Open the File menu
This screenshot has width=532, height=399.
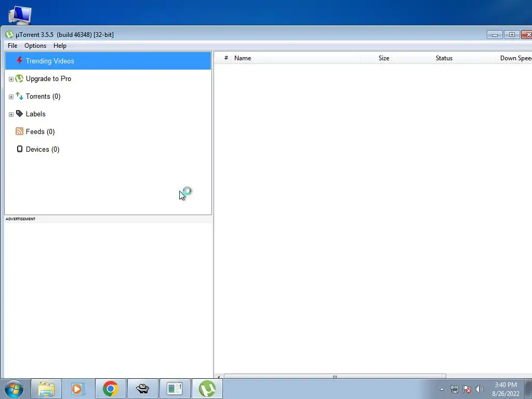coord(12,46)
